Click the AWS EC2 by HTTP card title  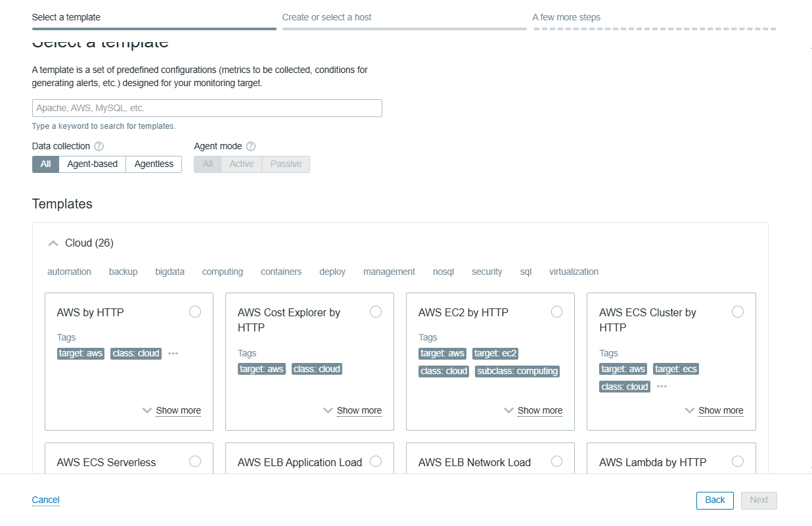pyautogui.click(x=463, y=312)
